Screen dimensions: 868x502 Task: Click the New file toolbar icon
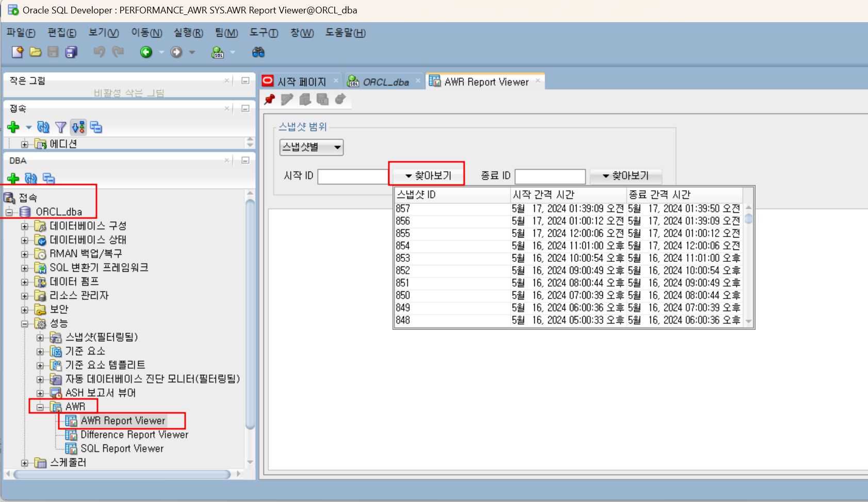pos(18,52)
